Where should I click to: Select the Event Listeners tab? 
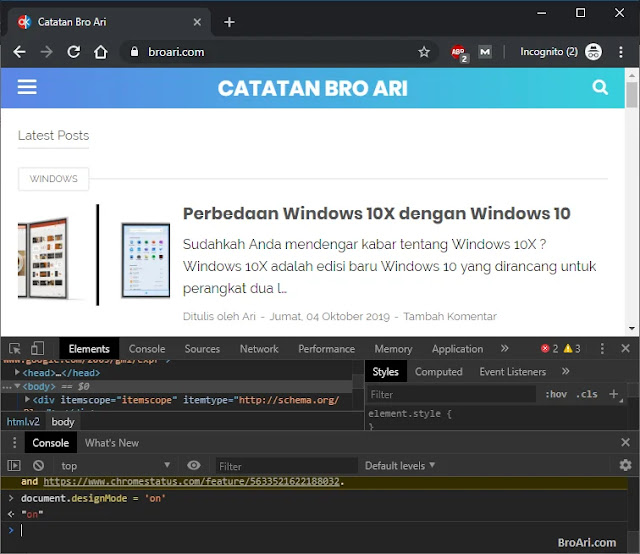(x=513, y=372)
